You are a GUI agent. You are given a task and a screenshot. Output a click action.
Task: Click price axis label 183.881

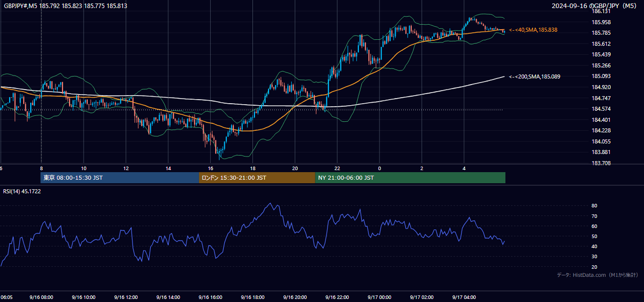point(601,152)
